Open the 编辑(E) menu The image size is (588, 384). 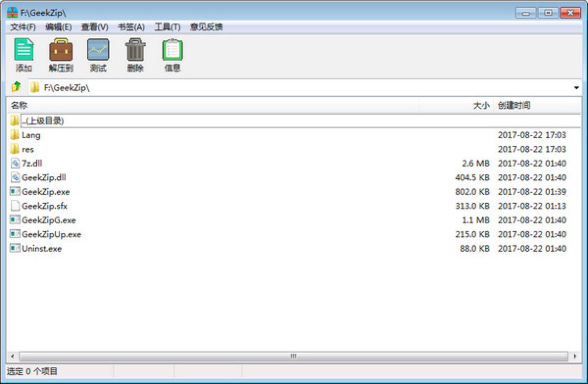(x=58, y=27)
